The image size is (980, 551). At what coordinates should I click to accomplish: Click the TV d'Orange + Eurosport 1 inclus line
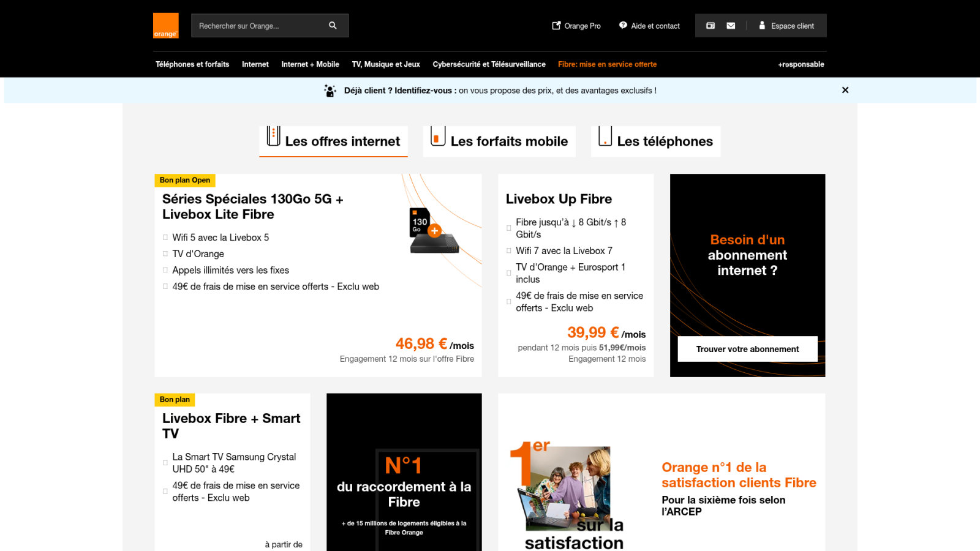(x=571, y=273)
